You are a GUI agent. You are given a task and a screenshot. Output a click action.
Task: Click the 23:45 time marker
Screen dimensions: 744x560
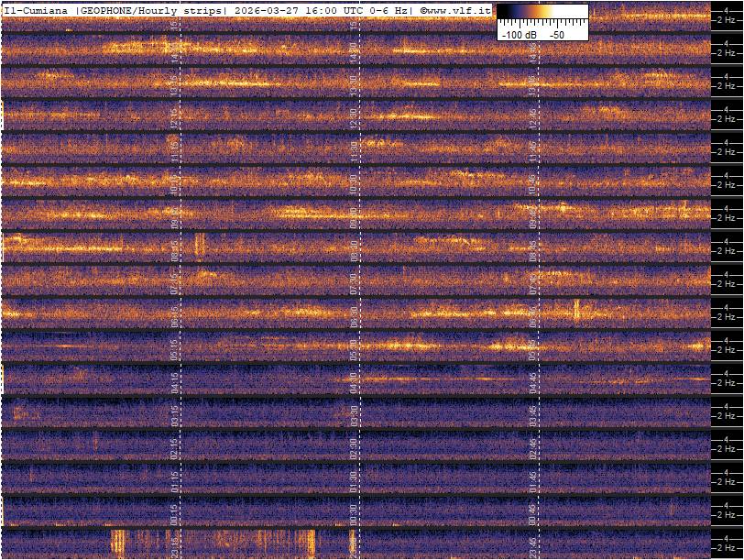532,544
